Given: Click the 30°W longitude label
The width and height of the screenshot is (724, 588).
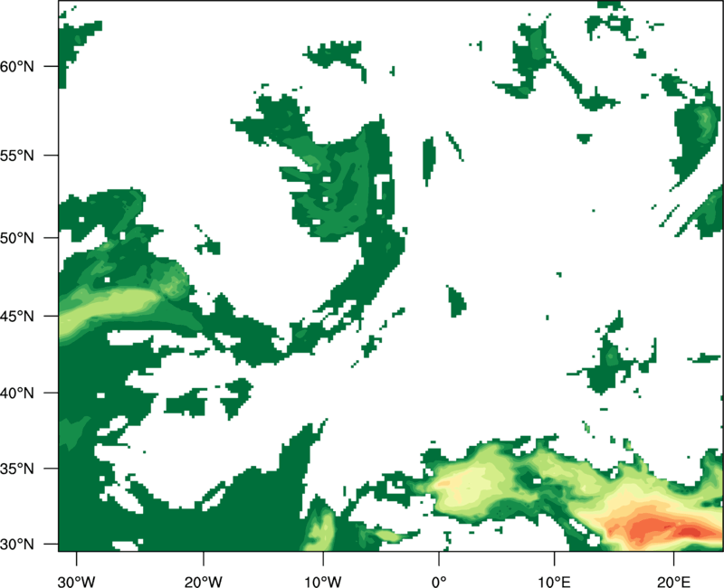Looking at the screenshot, I should click(77, 582).
